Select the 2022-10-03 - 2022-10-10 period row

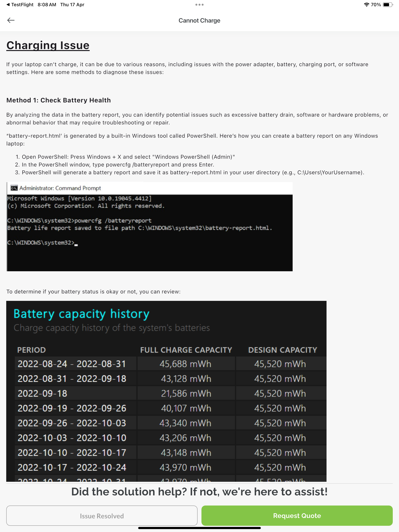point(76,438)
